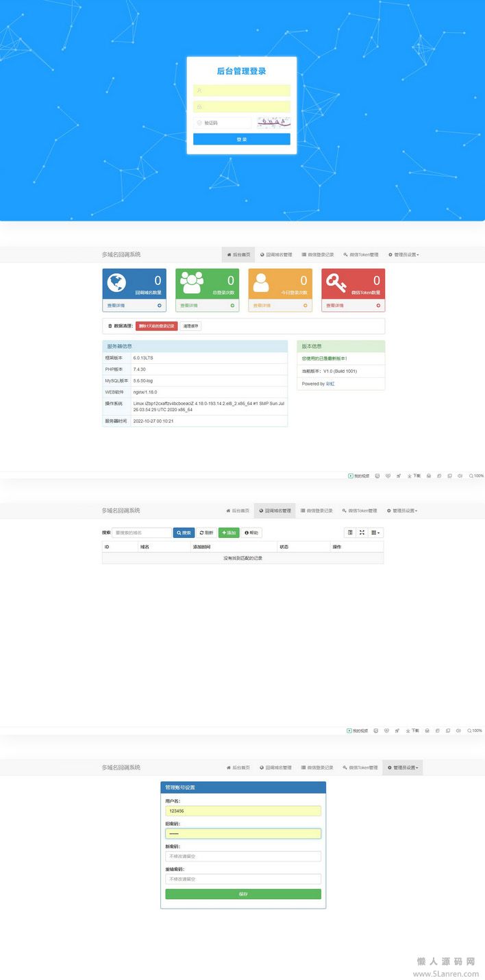Image resolution: width=485 pixels, height=980 pixels.
Task: Click 下载 download icon in status bar below dashboard
Action: point(414,476)
